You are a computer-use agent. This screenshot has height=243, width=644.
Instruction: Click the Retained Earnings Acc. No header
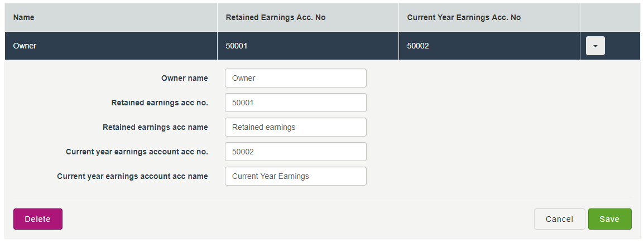(x=275, y=17)
